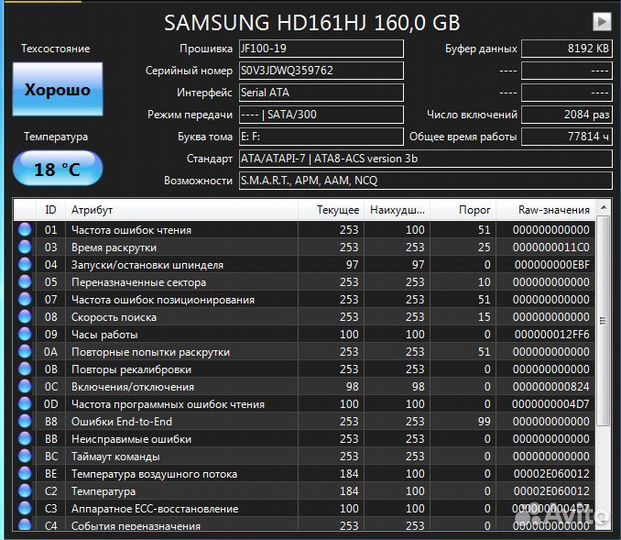Click the Возможности field S.M.A.R.T., APM

[426, 181]
